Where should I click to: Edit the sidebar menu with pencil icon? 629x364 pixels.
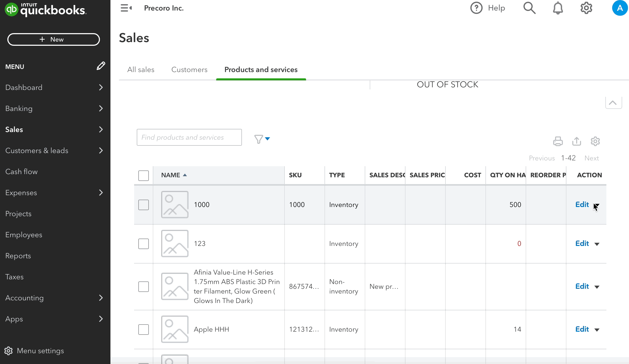tap(101, 66)
